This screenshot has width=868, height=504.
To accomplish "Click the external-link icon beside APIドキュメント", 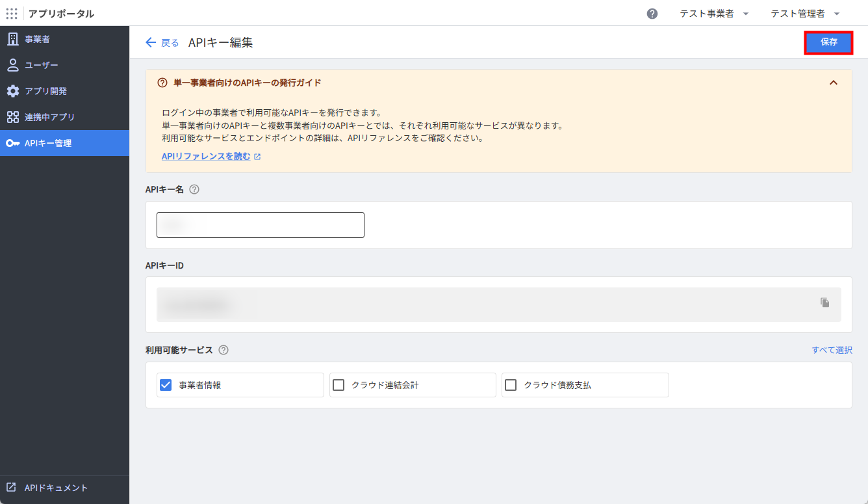I will tap(11, 487).
